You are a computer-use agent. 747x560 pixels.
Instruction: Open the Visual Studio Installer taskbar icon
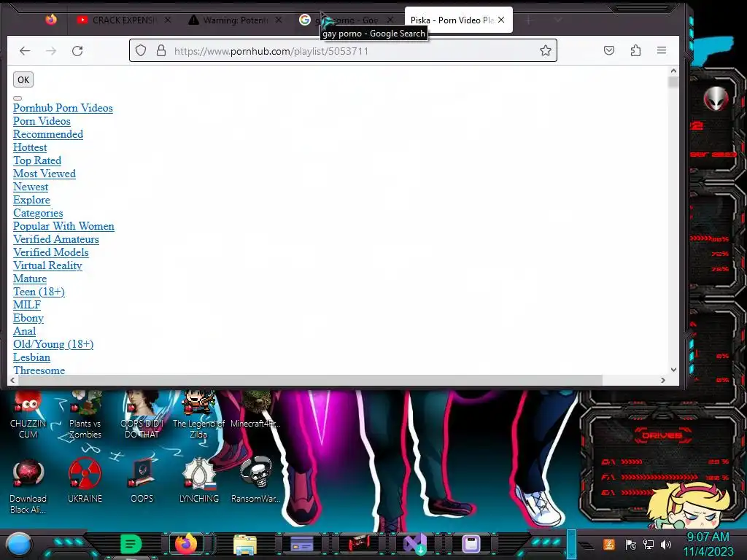[415, 544]
